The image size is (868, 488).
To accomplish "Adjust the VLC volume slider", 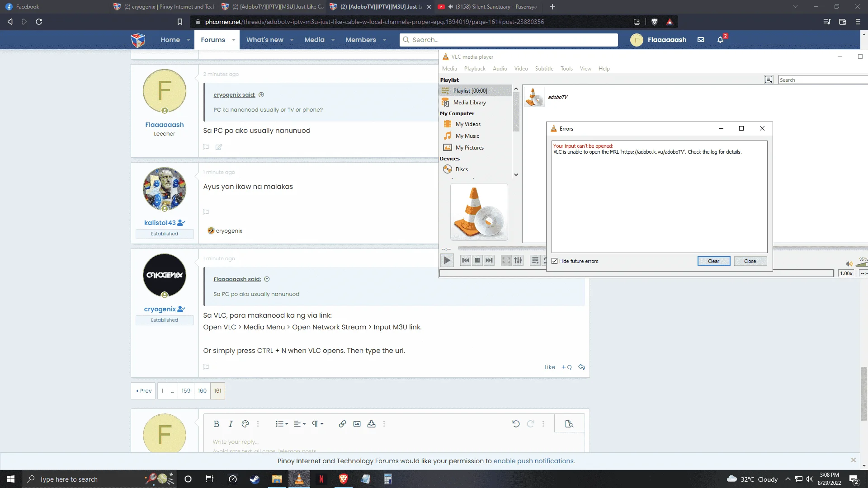I will tap(861, 264).
